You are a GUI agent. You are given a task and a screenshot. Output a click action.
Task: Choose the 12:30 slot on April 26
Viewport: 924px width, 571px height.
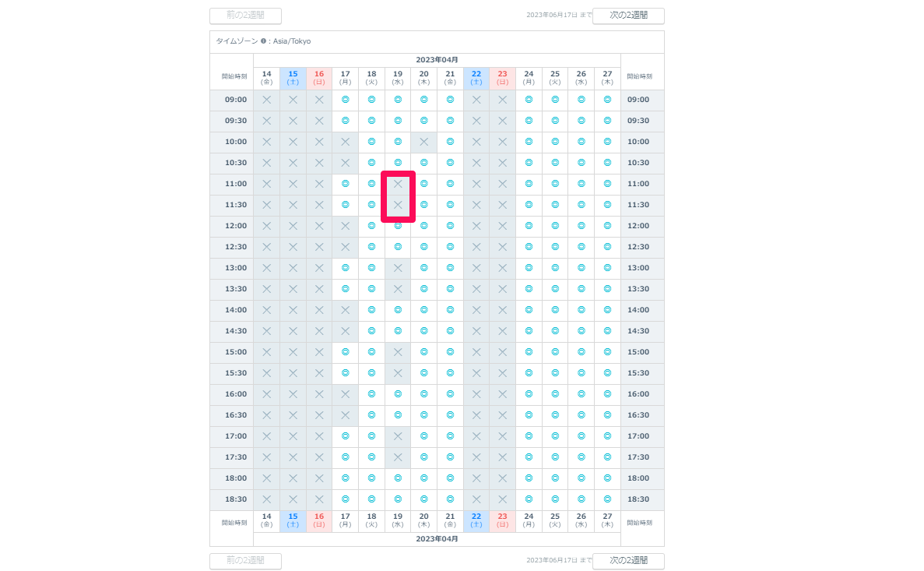point(581,247)
